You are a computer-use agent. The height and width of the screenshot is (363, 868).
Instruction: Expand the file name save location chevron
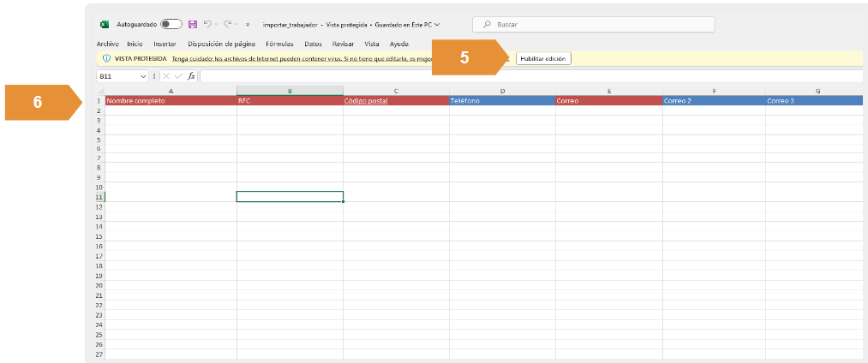(x=437, y=25)
